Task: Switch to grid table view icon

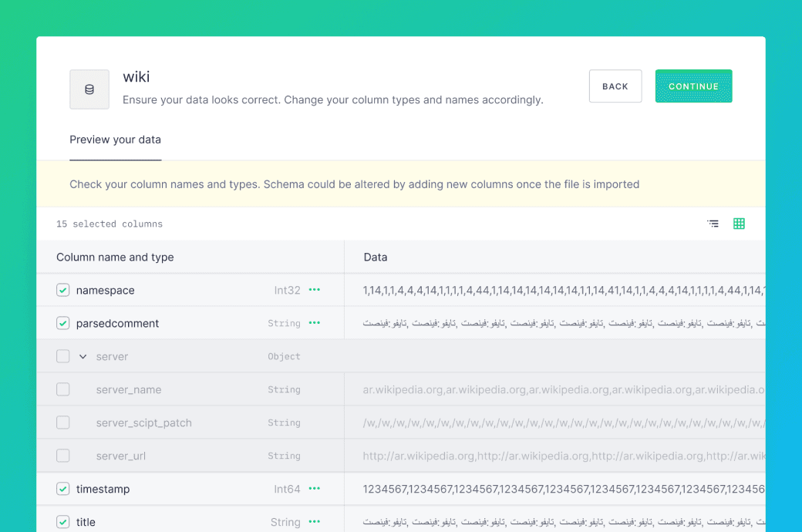Action: coord(739,224)
